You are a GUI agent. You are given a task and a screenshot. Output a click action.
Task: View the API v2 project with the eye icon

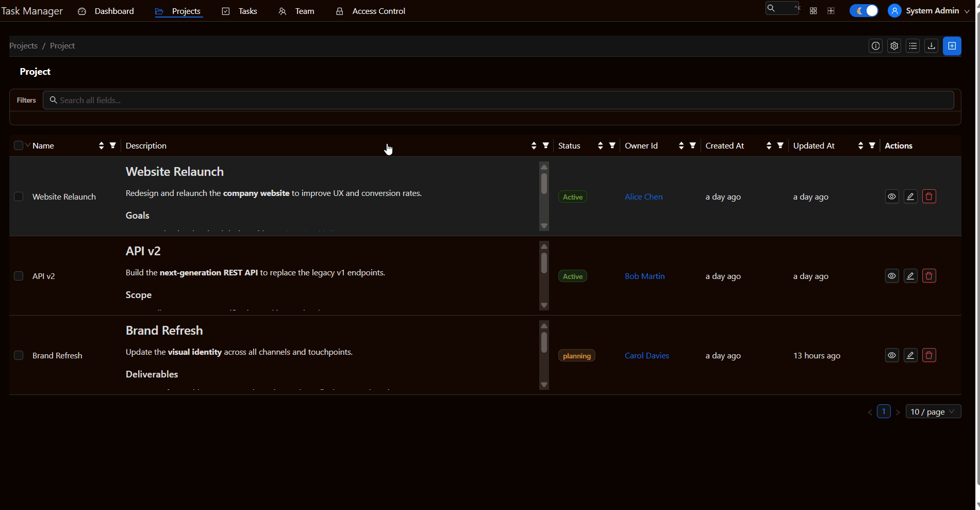click(x=892, y=276)
